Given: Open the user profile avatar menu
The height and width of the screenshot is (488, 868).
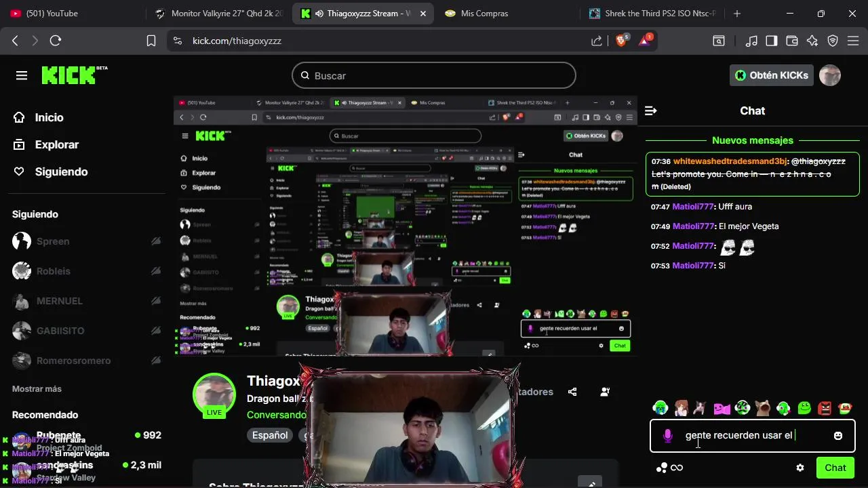Looking at the screenshot, I should 830,75.
